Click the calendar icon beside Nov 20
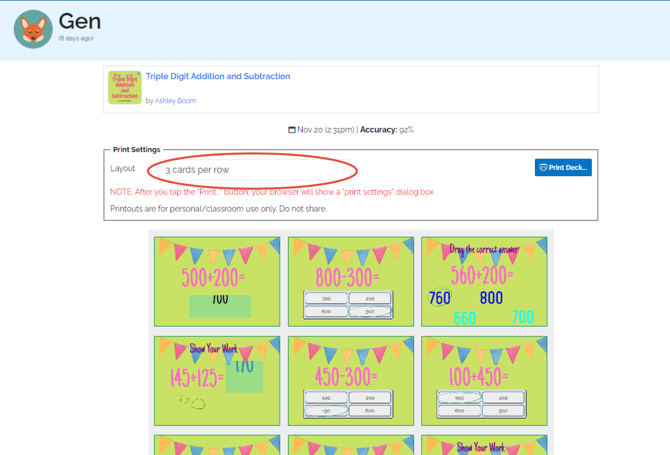Image resolution: width=670 pixels, height=455 pixels. pyautogui.click(x=291, y=129)
